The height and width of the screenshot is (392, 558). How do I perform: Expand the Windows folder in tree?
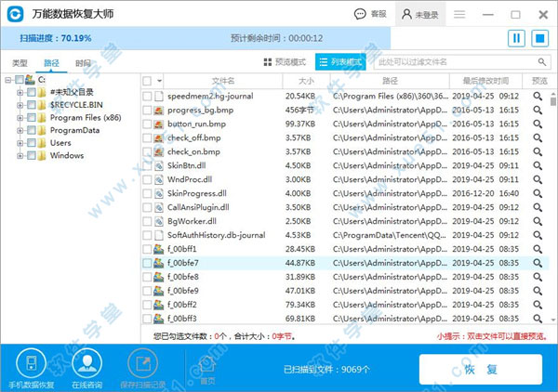(x=20, y=156)
